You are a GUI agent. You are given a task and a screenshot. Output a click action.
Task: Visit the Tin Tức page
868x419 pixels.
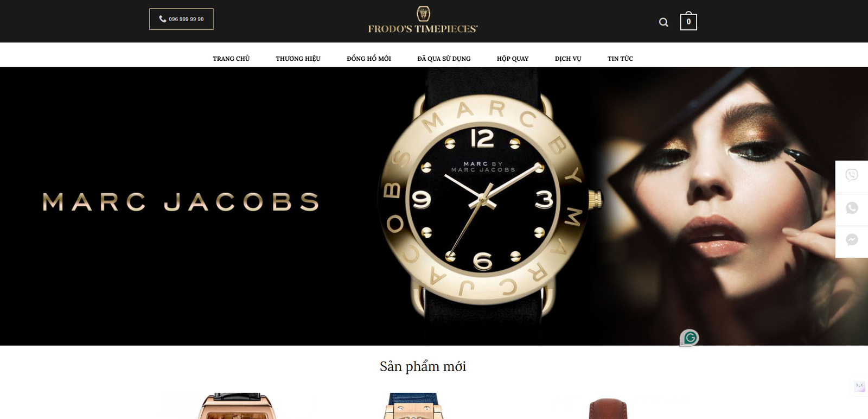tap(620, 59)
